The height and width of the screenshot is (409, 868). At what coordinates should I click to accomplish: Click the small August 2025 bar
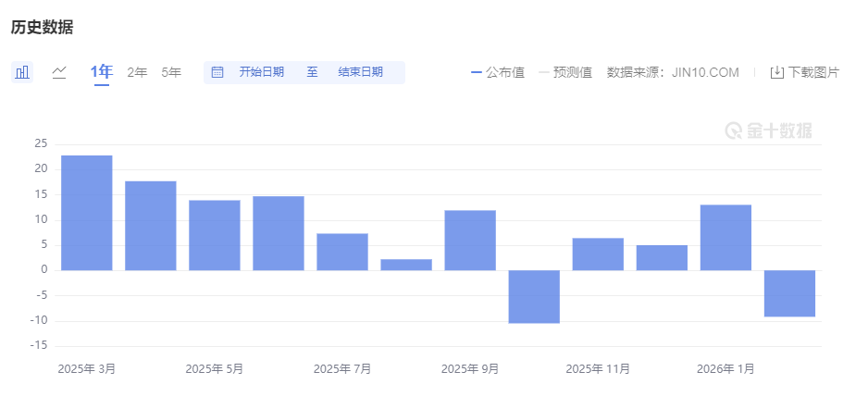406,265
